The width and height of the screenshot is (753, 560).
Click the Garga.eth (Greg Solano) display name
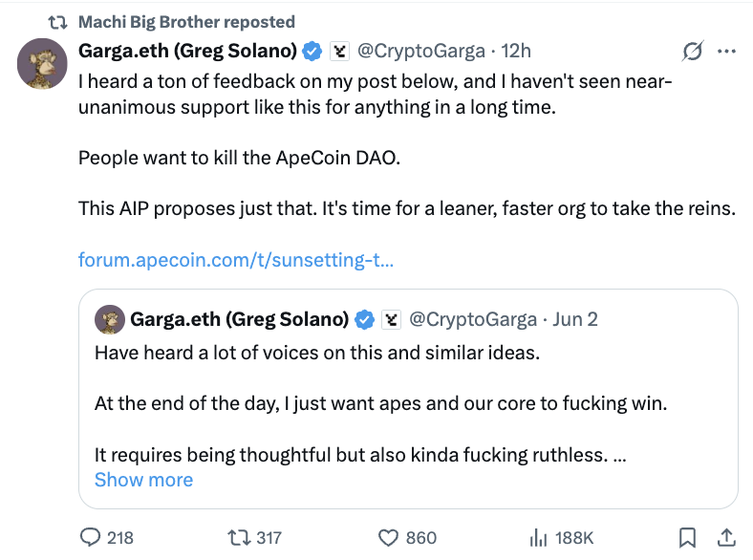pos(186,51)
